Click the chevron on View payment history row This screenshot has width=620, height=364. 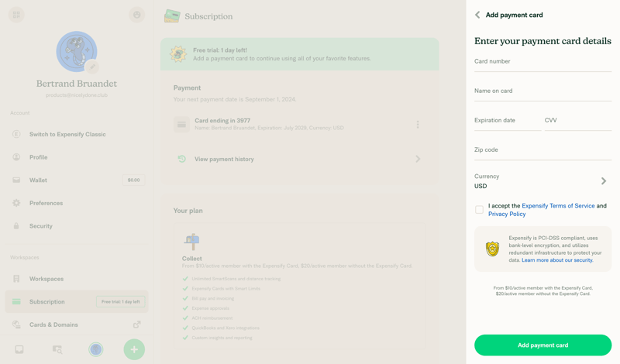point(418,159)
